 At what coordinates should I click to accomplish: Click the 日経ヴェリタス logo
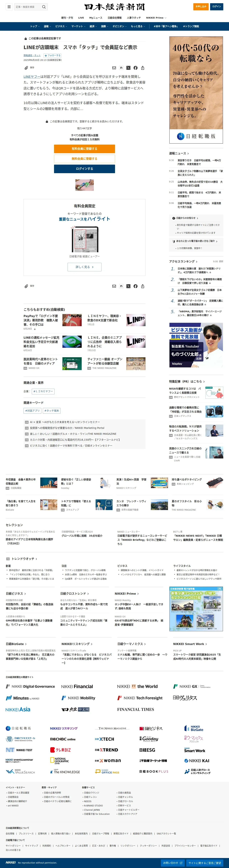(185, 698)
